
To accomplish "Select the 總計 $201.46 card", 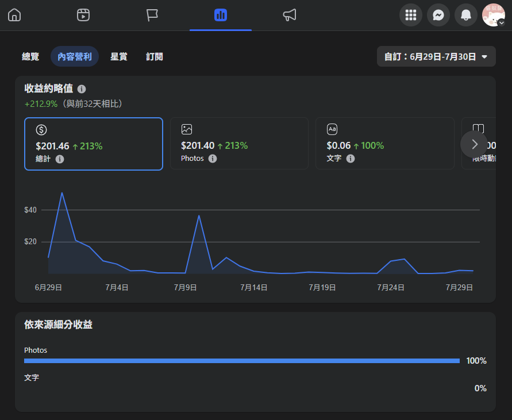I will [x=94, y=144].
